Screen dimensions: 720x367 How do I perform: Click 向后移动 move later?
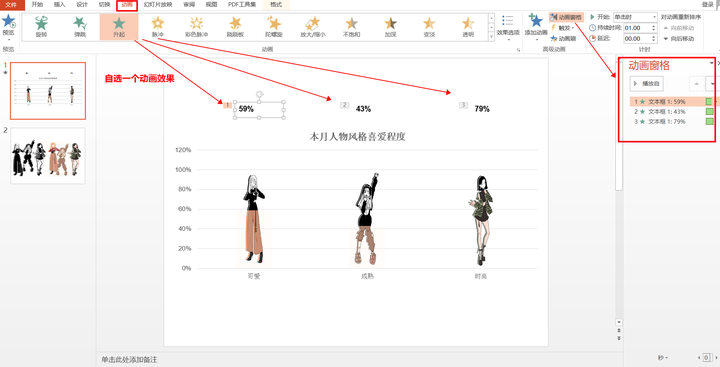[x=678, y=39]
